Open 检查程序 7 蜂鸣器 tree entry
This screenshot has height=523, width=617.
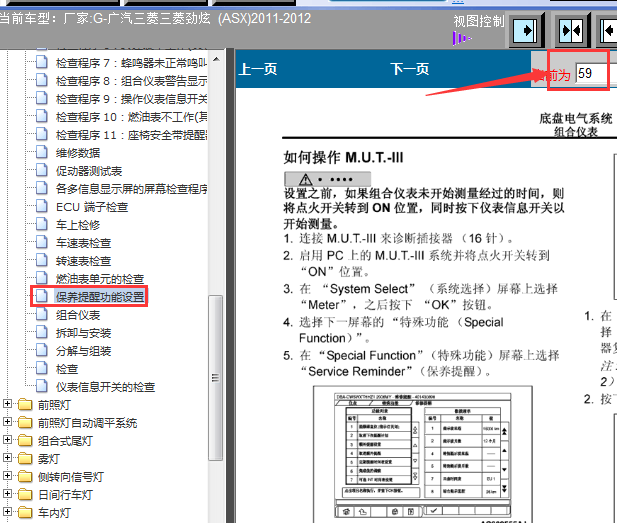[131, 63]
